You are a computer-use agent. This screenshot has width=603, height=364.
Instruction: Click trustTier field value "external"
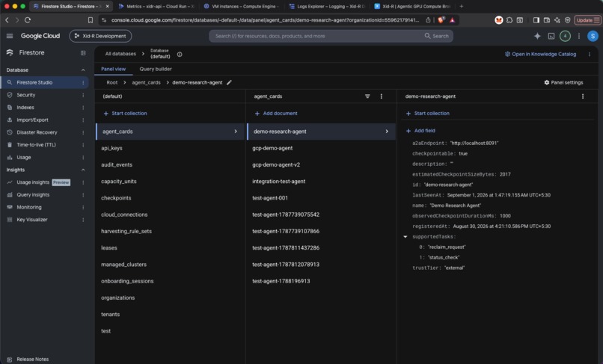pyautogui.click(x=454, y=268)
